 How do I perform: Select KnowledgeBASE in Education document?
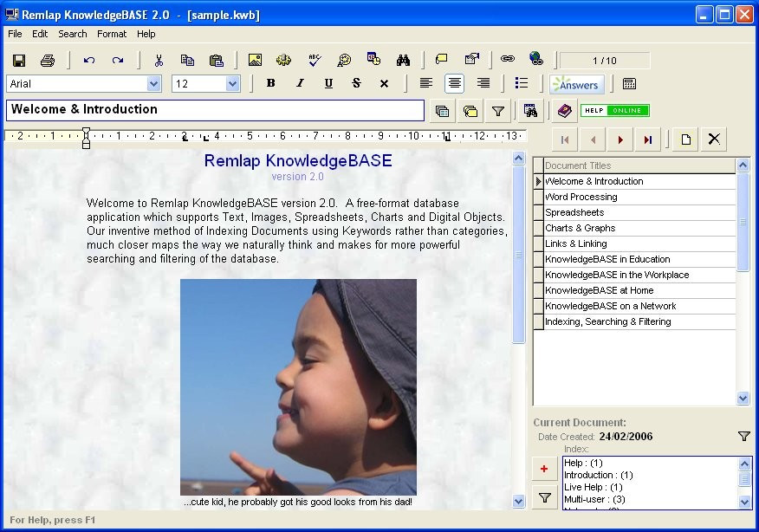click(x=639, y=259)
